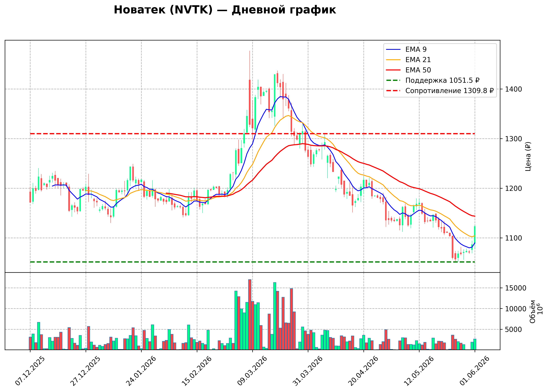This screenshot has height=392, width=549.
Task: Click the "1200" price axis label
Action: click(513, 189)
